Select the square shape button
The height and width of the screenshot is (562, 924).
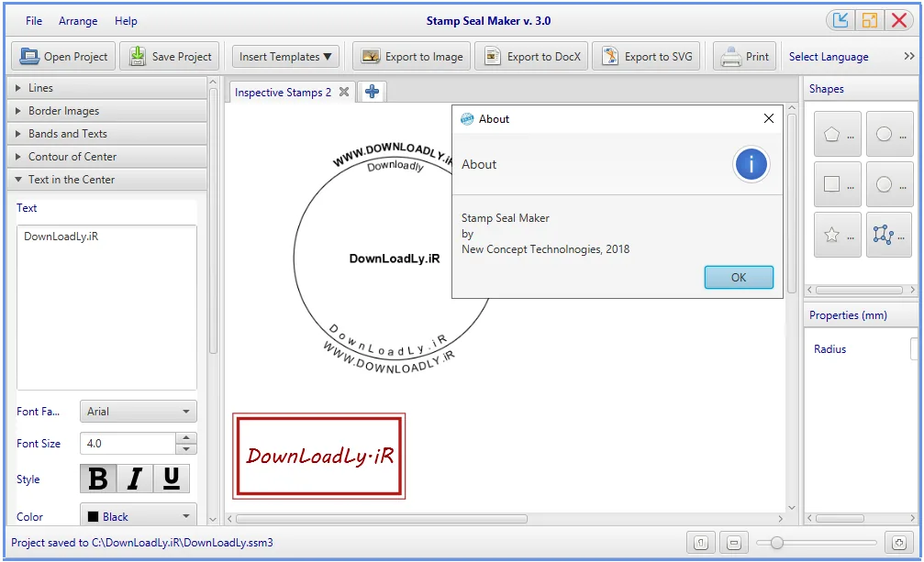click(838, 184)
